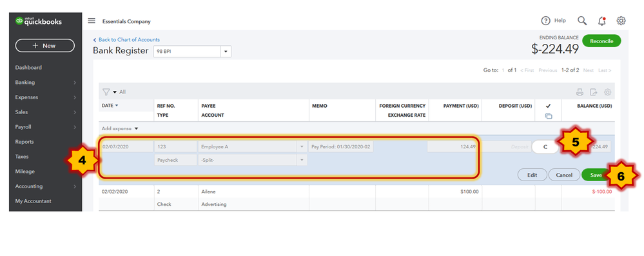
Task: Open the Employee A payee dropdown
Action: [x=302, y=146]
